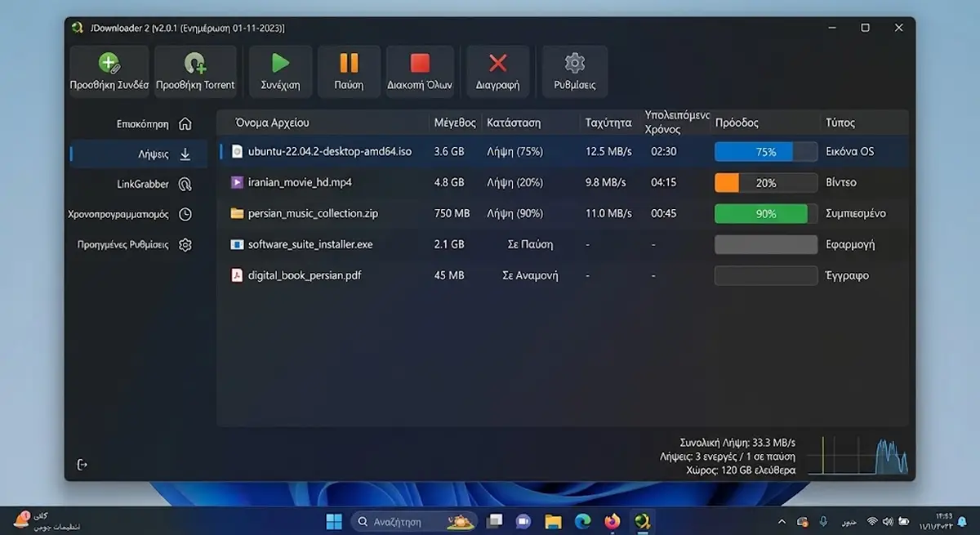Open the Χρονοπρογραμματισμός scheduler sidebar item
Viewport: 980px width, 535px height.
click(131, 214)
